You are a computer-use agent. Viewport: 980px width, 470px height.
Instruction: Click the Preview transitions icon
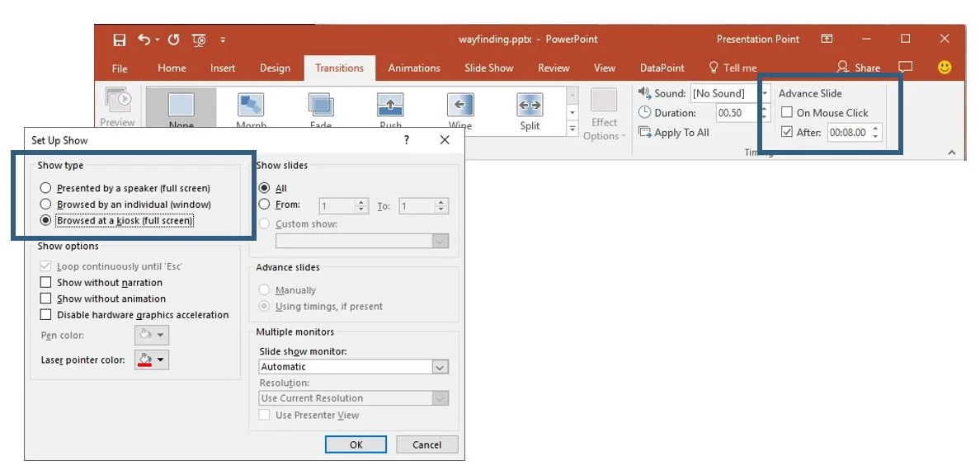[118, 100]
